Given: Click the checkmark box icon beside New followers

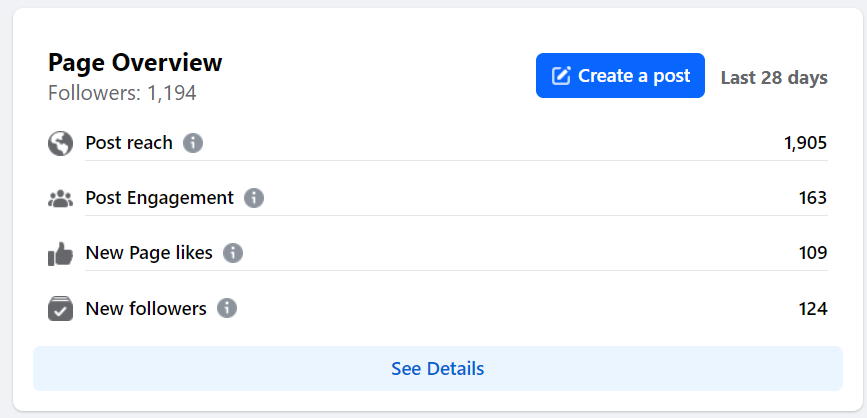Looking at the screenshot, I should 61,309.
